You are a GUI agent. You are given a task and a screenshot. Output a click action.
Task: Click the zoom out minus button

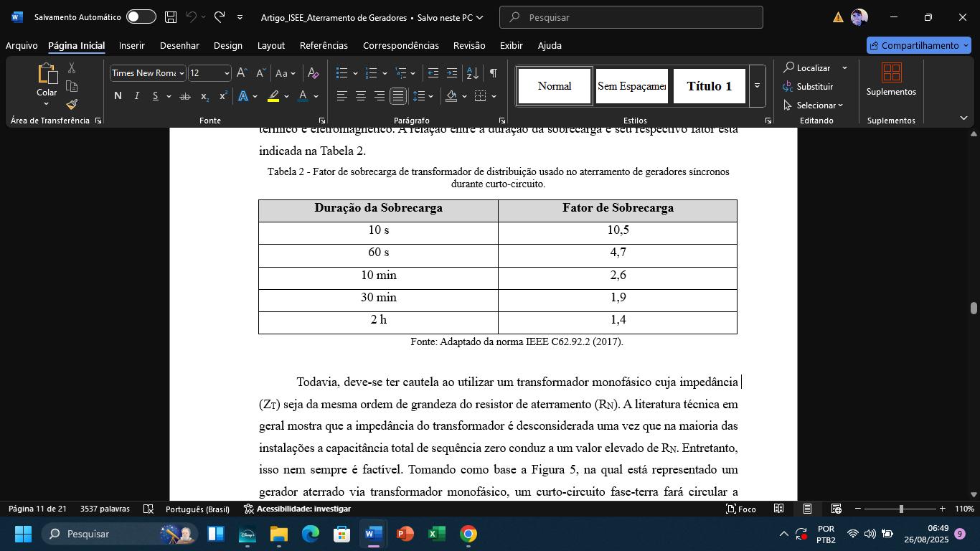857,509
